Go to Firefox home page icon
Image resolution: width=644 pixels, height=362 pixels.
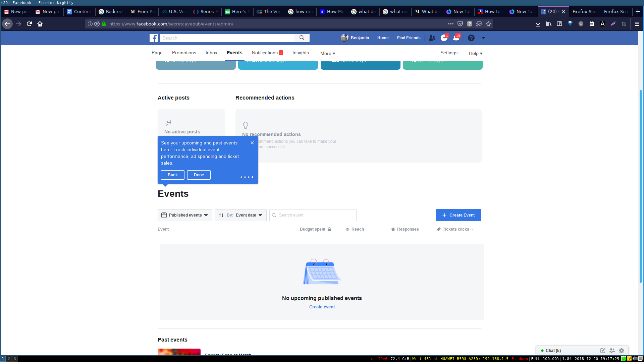tap(40, 24)
